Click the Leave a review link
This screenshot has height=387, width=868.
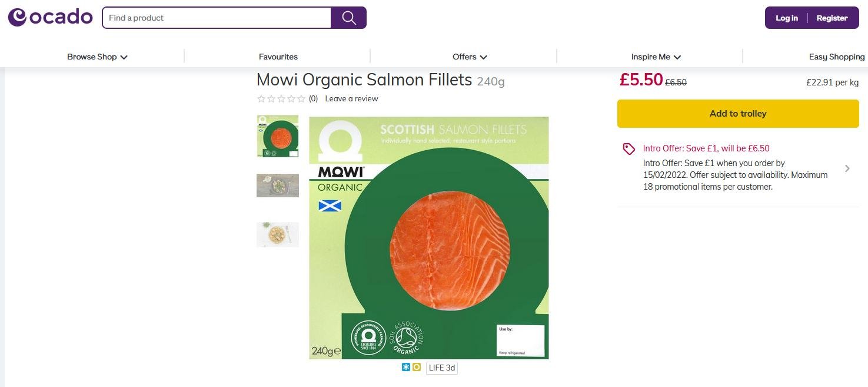pyautogui.click(x=351, y=98)
